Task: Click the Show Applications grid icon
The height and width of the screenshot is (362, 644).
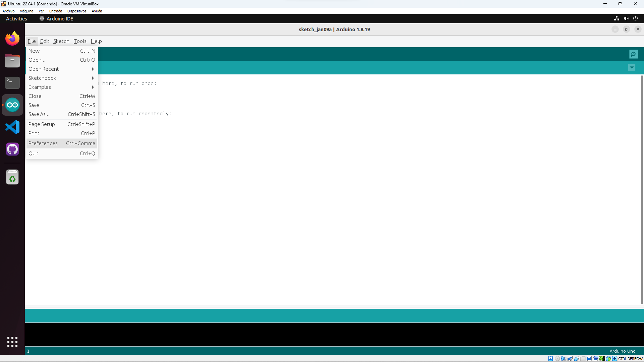Action: [12, 342]
